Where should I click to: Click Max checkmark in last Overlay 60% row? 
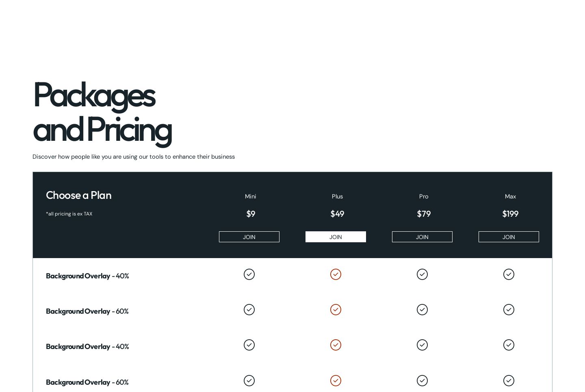509,381
